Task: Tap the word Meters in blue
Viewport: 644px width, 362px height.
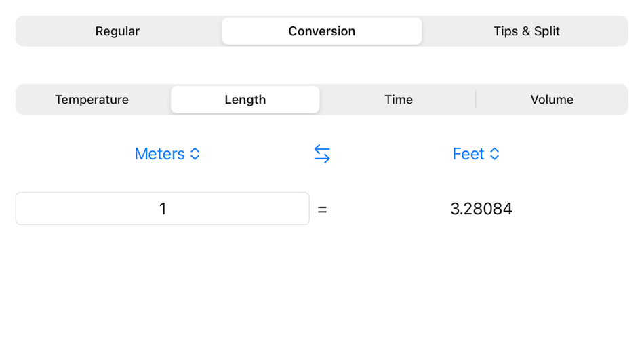Action: 160,154
